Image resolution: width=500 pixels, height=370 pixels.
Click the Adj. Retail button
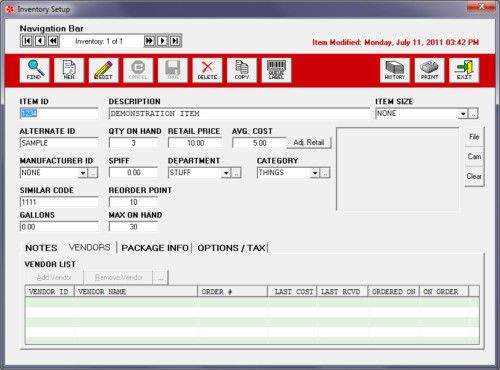coord(309,143)
